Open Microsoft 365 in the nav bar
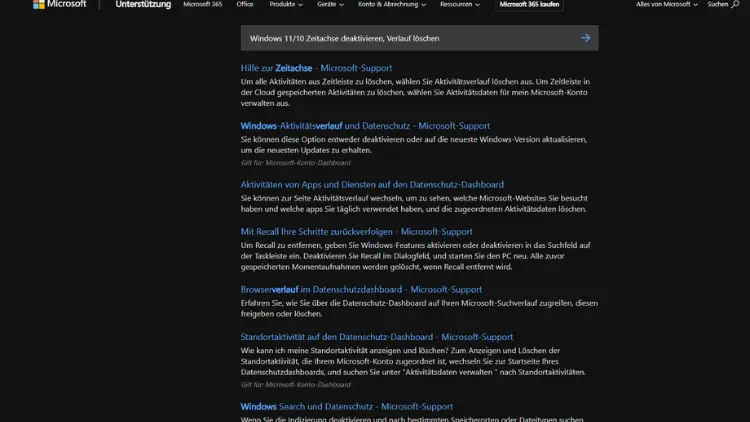Viewport: 750px width, 422px height. tap(202, 4)
